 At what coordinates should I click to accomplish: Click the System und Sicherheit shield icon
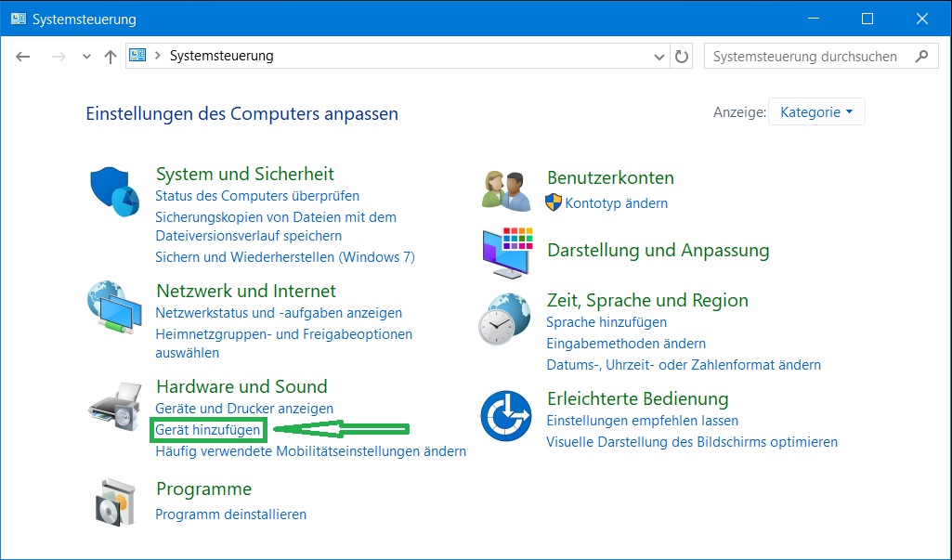115,192
